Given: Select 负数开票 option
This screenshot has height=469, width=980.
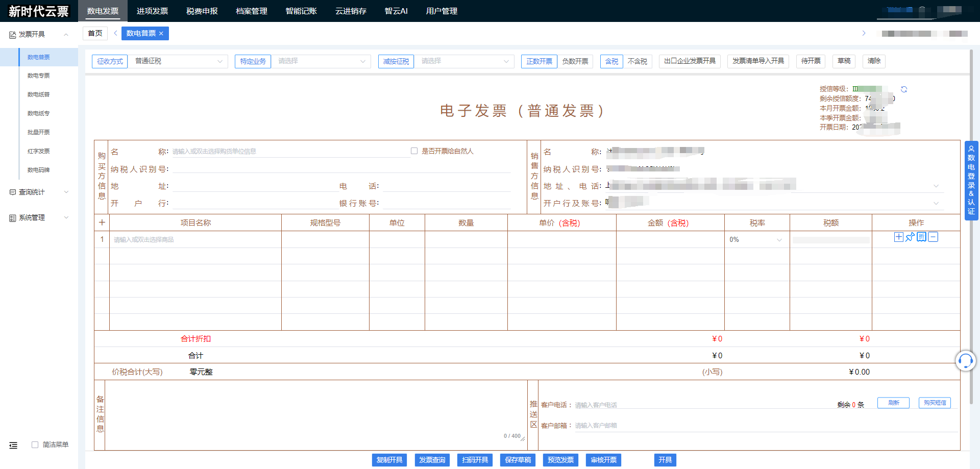Looking at the screenshot, I should coord(575,61).
